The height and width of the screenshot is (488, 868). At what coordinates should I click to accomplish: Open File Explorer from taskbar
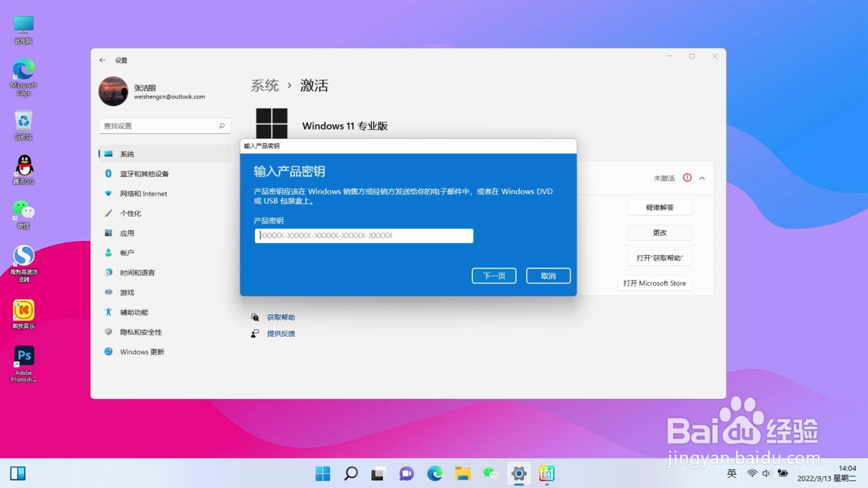[463, 473]
